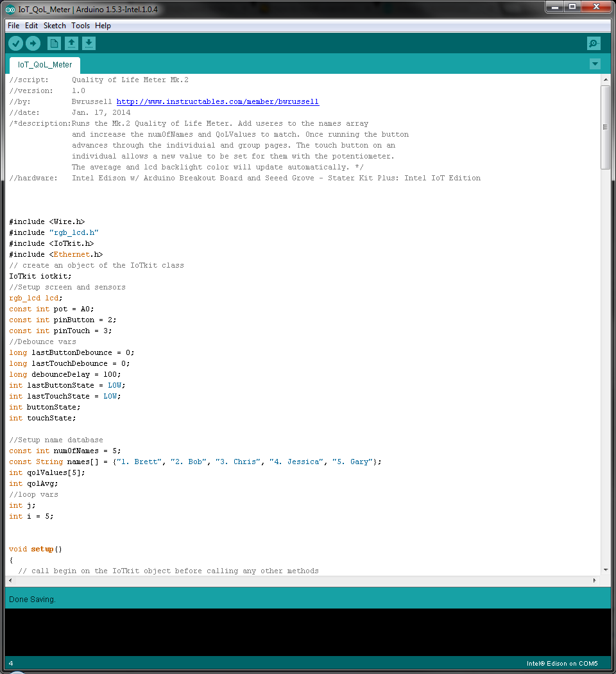
Task: Click 'long debounceDelay = 100;' line
Action: click(65, 374)
